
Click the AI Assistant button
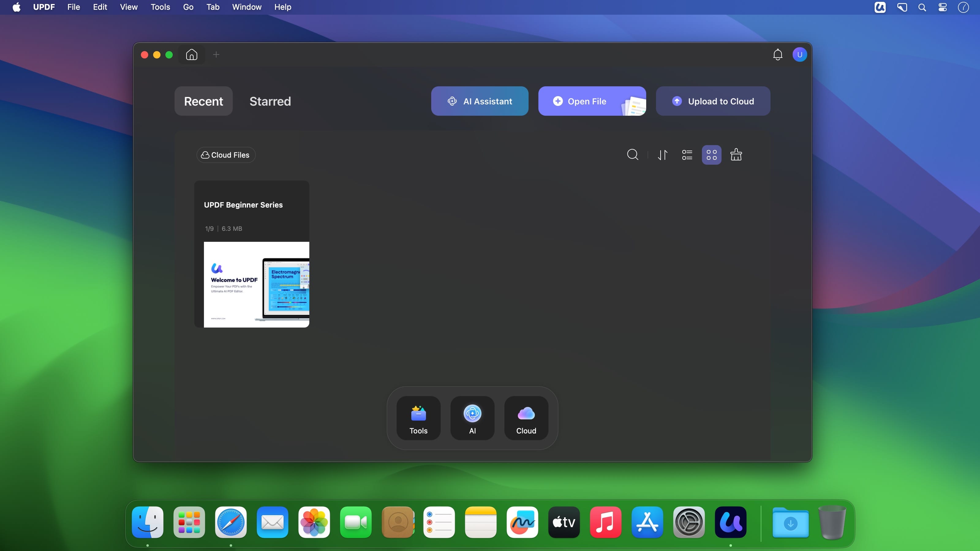point(479,101)
